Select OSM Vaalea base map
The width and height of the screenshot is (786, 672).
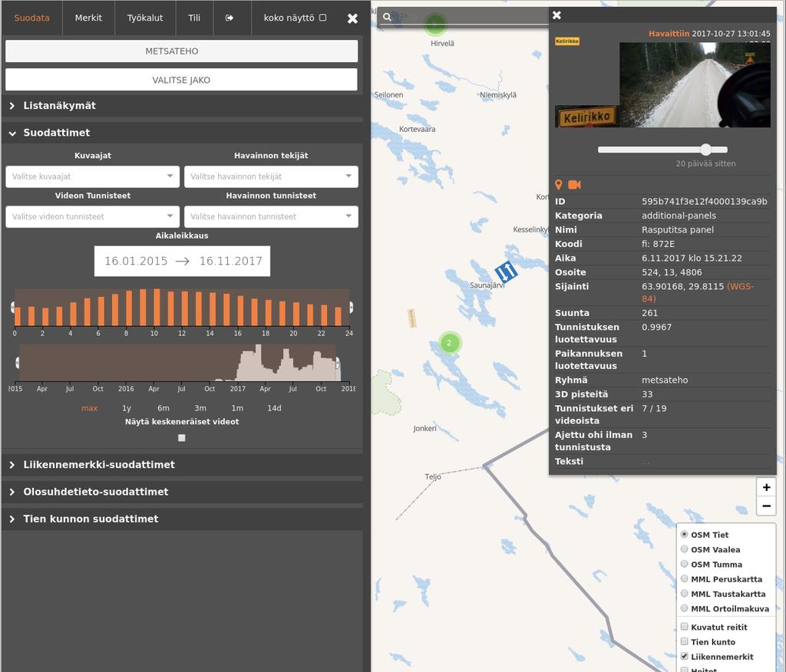click(684, 549)
